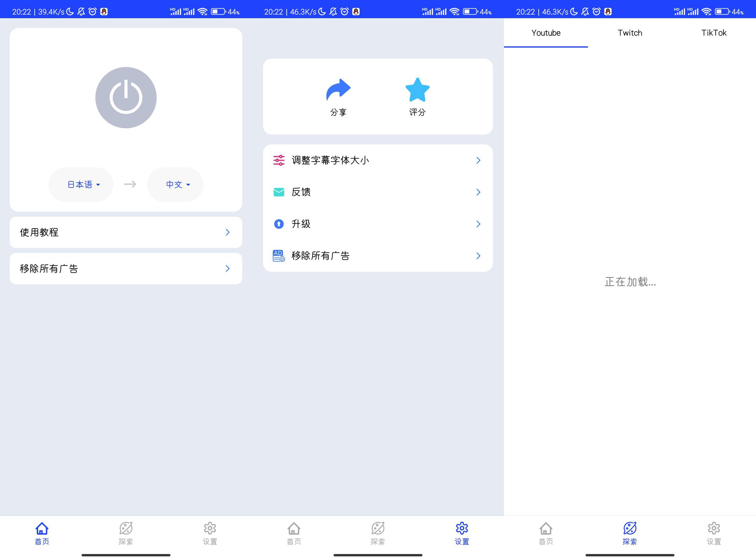756x560 pixels.
Task: Tap the upgrade arrow circle icon
Action: point(279,224)
